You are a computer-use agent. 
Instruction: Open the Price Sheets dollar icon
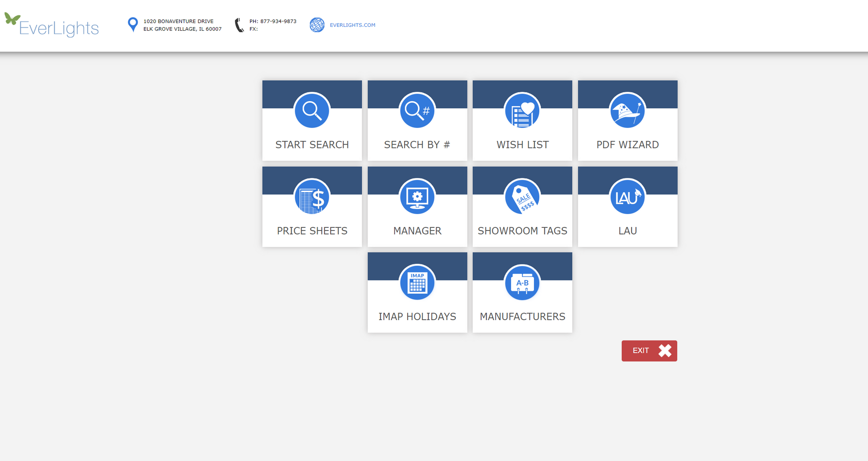(312, 197)
